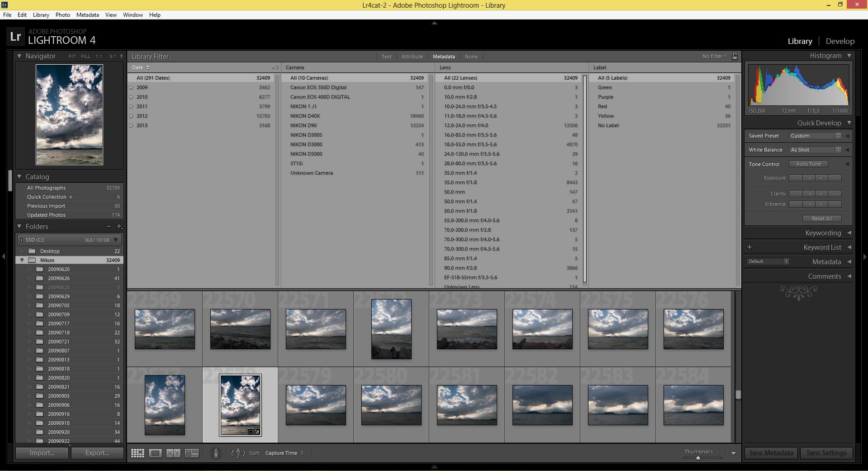
Task: Open the Metadata menu
Action: pos(88,14)
